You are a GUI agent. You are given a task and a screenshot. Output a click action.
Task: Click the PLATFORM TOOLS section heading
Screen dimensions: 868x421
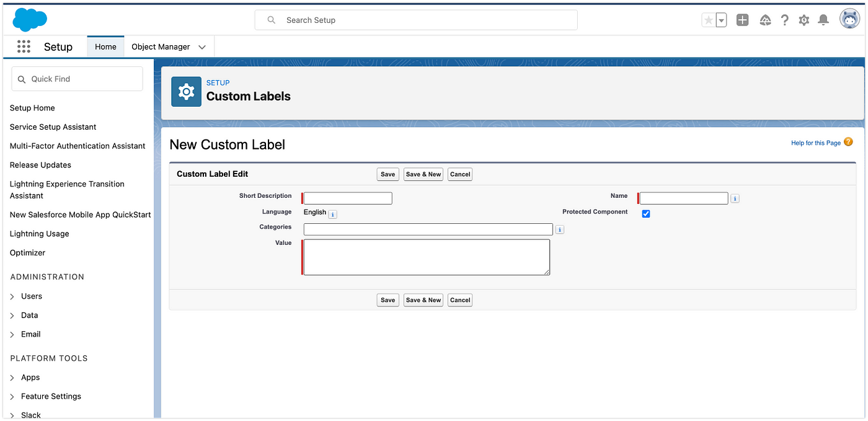pos(49,358)
